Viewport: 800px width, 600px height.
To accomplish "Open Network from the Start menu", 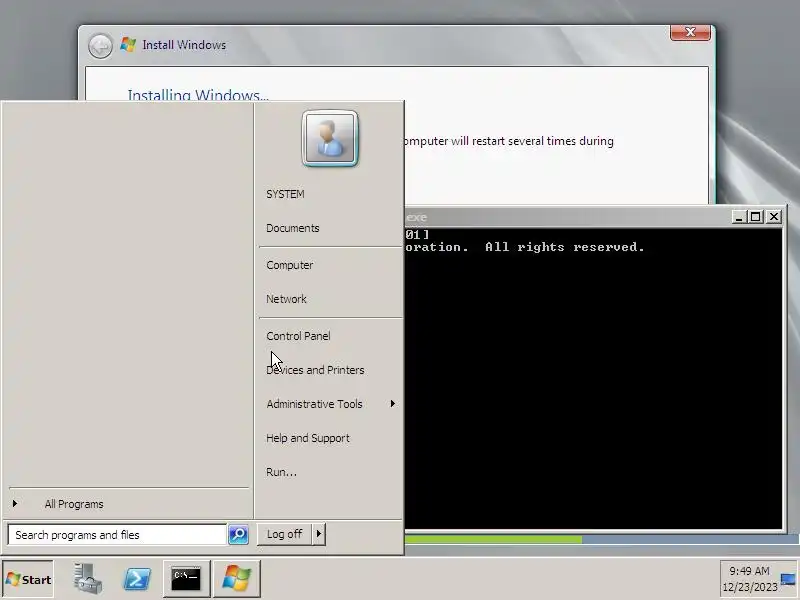I will click(x=286, y=299).
